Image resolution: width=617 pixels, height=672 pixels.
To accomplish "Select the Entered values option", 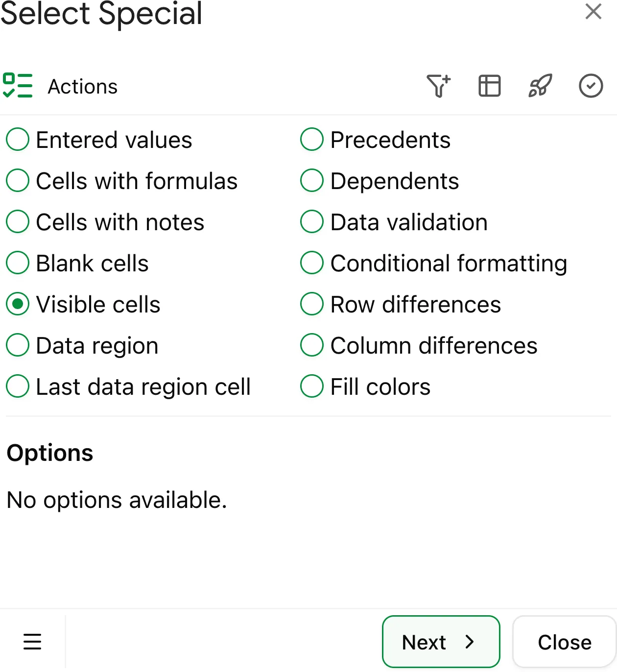I will pyautogui.click(x=17, y=139).
